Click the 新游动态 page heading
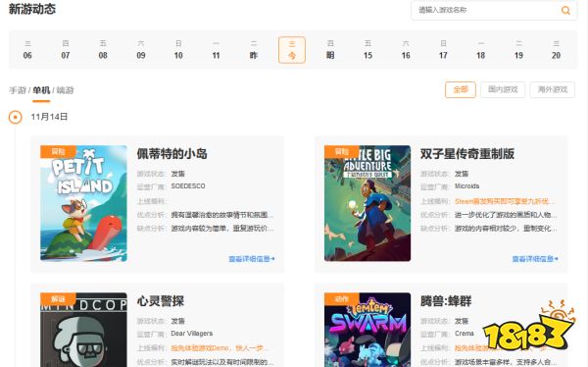This screenshot has height=367, width=588. (x=32, y=9)
